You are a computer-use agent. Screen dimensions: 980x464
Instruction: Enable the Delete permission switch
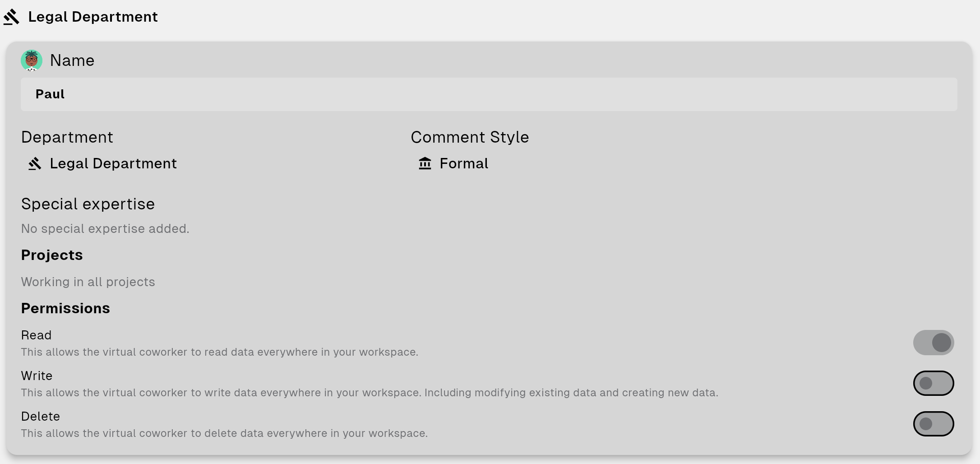pos(933,424)
